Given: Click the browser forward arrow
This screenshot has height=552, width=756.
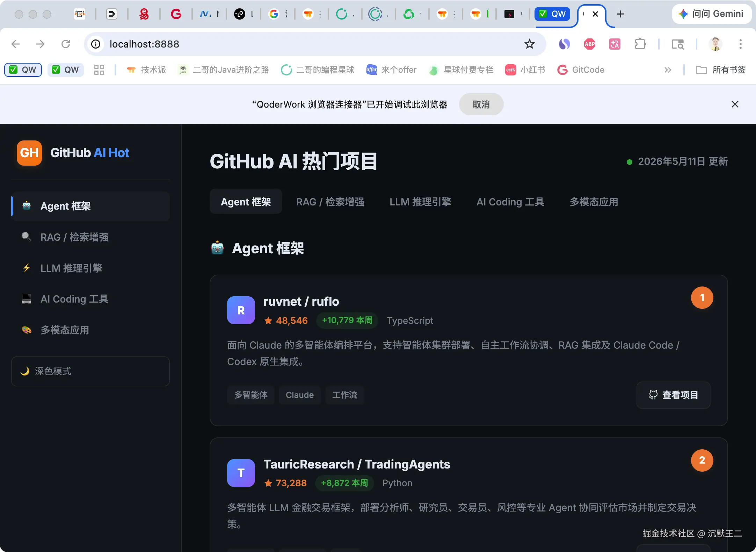Looking at the screenshot, I should coord(41,44).
